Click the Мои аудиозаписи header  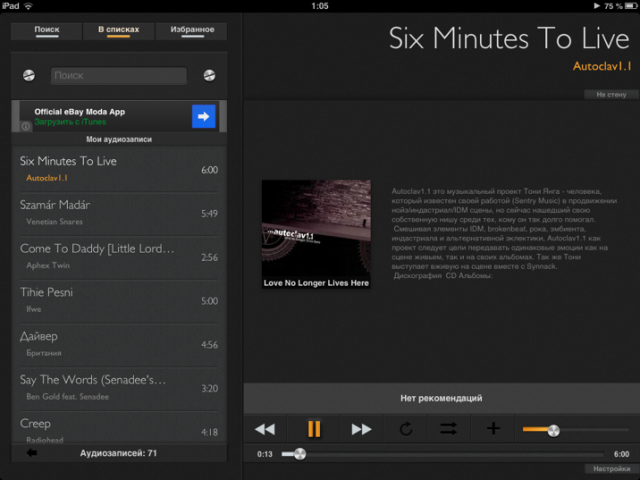tap(119, 139)
